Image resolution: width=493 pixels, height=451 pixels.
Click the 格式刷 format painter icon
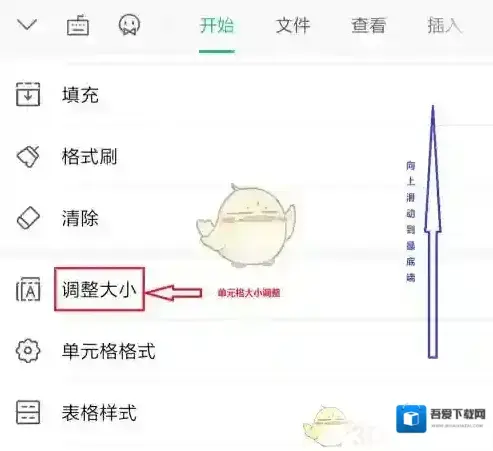(x=28, y=156)
